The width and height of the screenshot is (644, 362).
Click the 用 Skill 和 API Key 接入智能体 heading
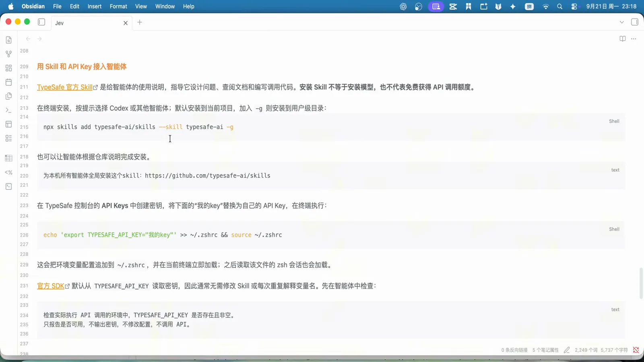(x=82, y=67)
